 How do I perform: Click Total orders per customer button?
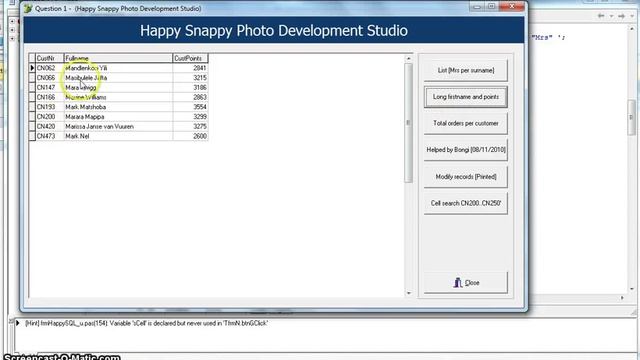466,123
